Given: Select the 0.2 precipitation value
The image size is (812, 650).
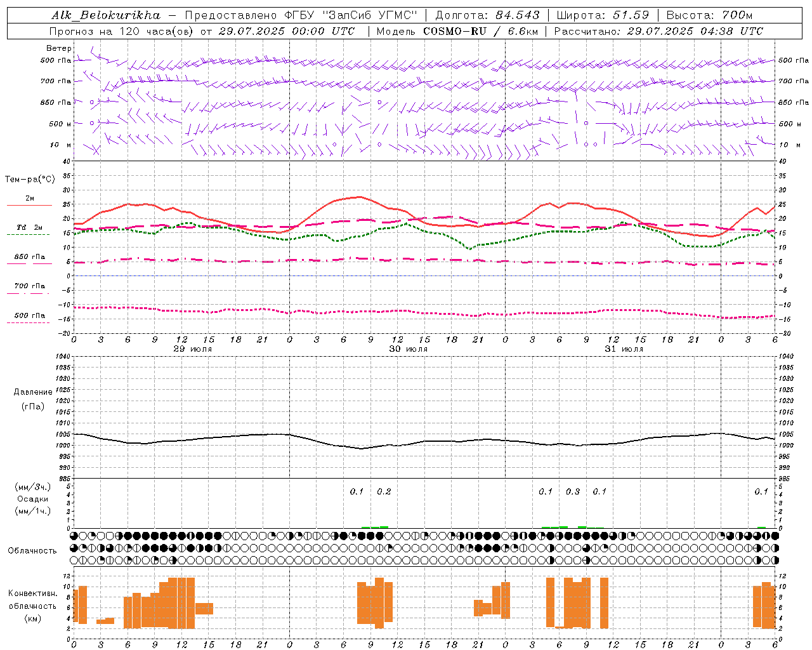Looking at the screenshot, I should [384, 491].
